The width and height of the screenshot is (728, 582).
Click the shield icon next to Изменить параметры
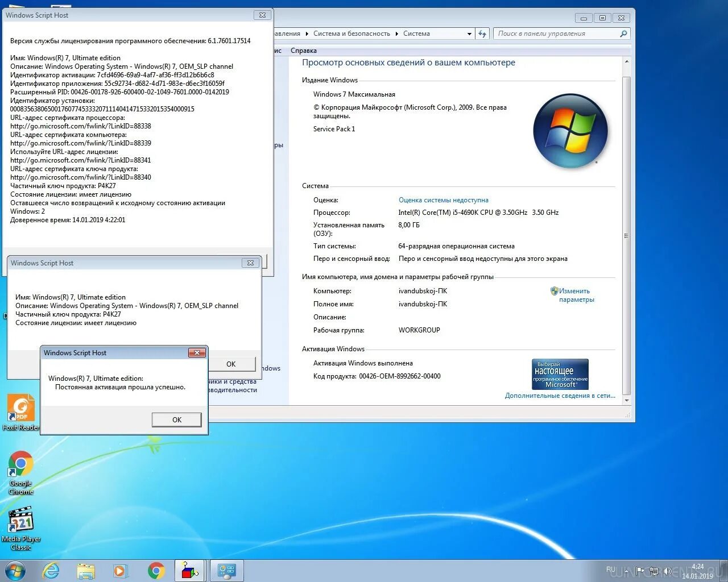(x=554, y=291)
